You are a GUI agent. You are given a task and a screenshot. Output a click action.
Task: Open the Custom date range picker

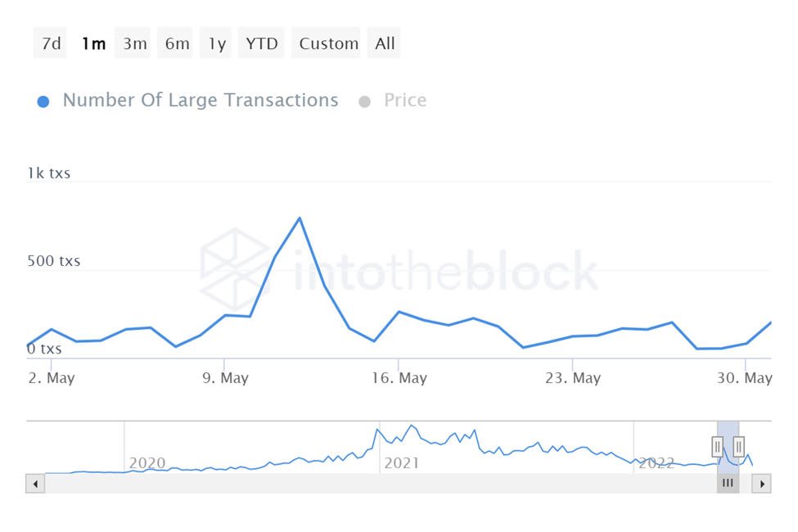point(329,43)
